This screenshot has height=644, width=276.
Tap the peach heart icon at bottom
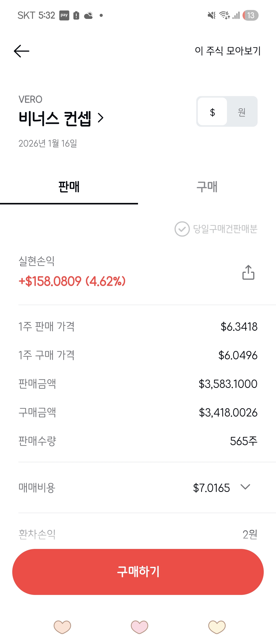[x=62, y=627]
